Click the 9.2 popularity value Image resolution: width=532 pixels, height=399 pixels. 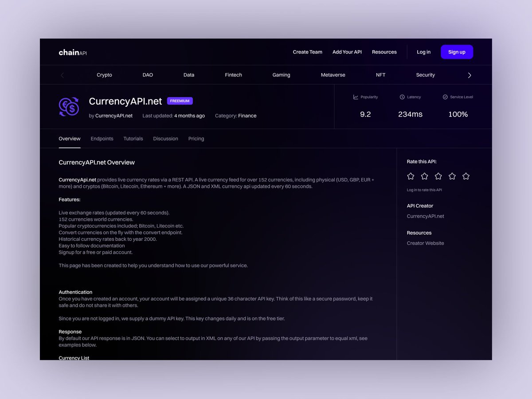tap(365, 114)
